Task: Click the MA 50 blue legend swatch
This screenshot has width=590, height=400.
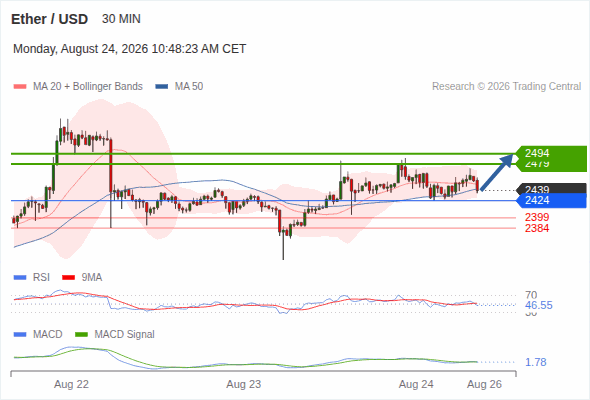Action: click(162, 87)
